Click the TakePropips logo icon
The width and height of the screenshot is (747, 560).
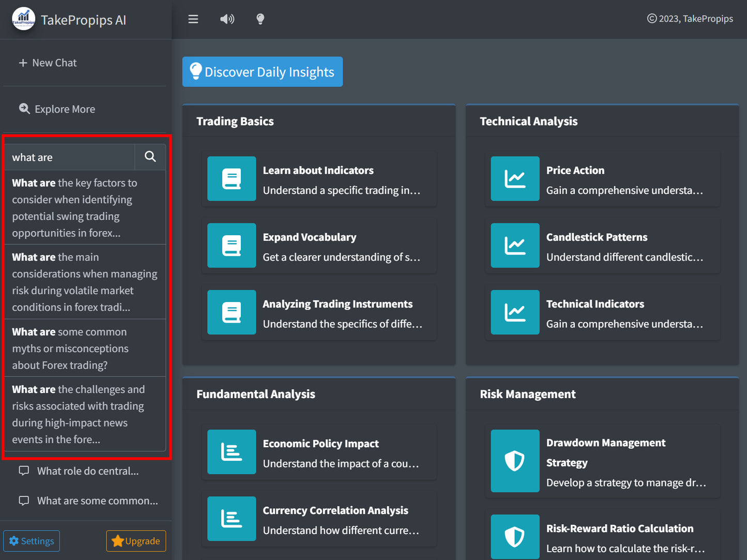(x=24, y=19)
